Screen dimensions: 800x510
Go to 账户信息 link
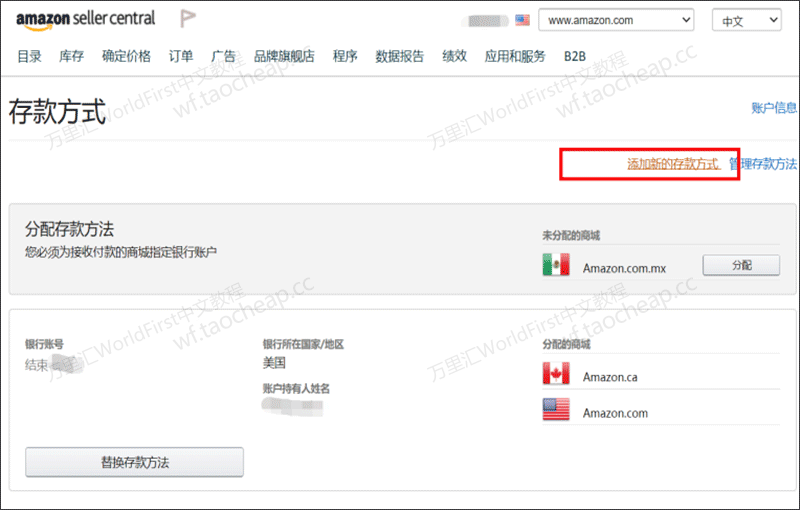[x=773, y=108]
